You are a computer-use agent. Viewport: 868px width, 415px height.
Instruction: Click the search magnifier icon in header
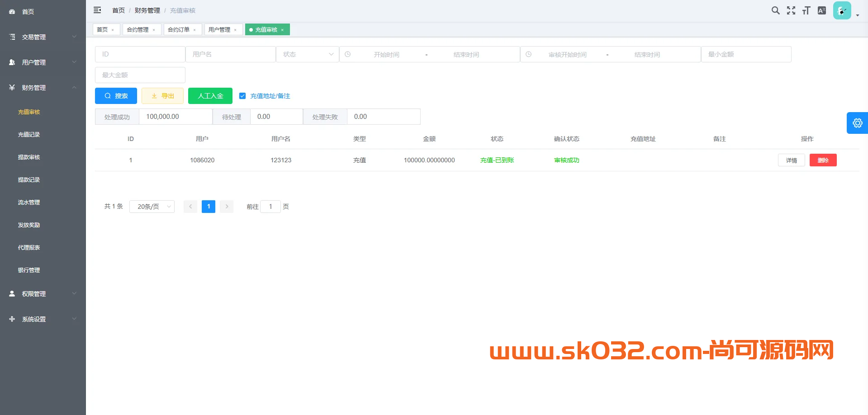tap(775, 10)
